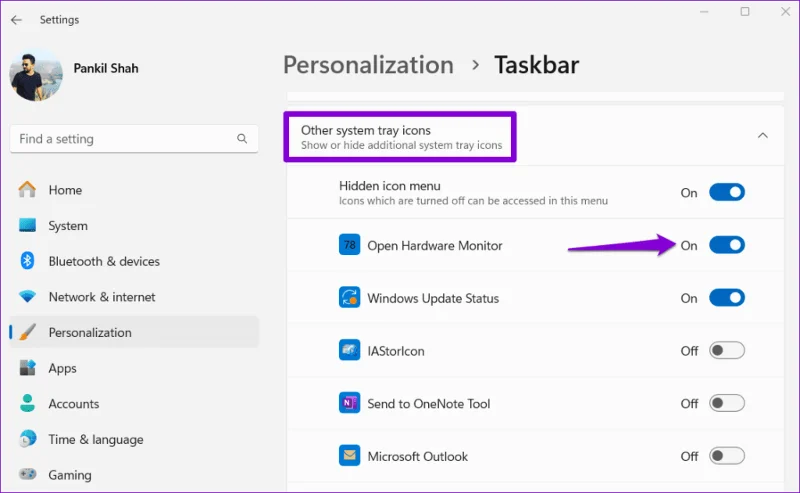Click the Apps icon in sidebar
800x493 pixels.
pos(27,367)
